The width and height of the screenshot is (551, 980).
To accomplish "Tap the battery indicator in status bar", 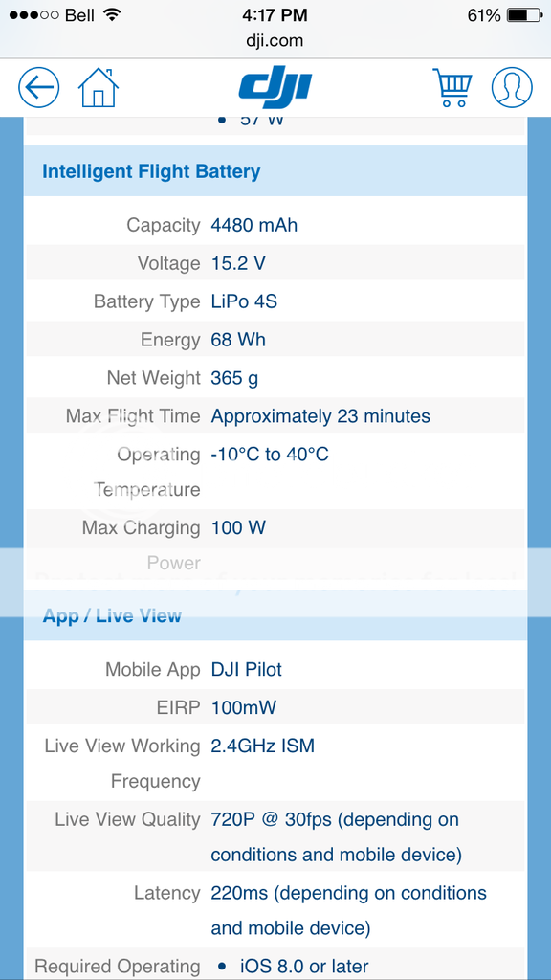I will click(x=525, y=15).
